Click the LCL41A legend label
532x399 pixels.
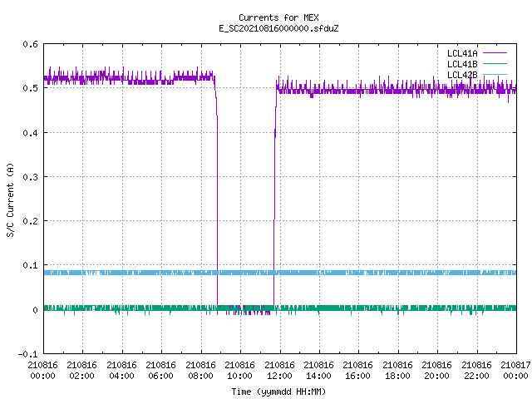tap(462, 53)
